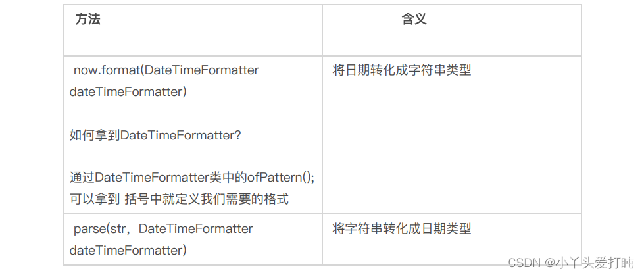Click the 将日期转化成字符串类型 cell text
This screenshot has height=275, width=644.
402,70
